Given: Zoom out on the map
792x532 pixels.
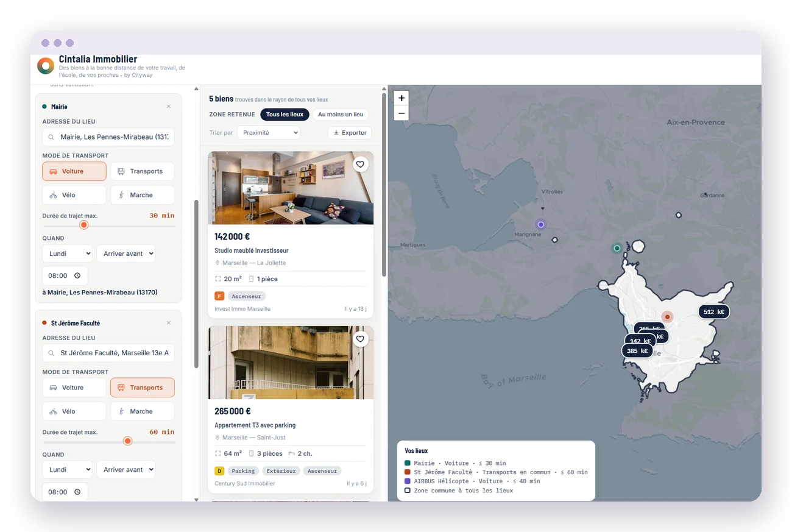Looking at the screenshot, I should coord(401,113).
